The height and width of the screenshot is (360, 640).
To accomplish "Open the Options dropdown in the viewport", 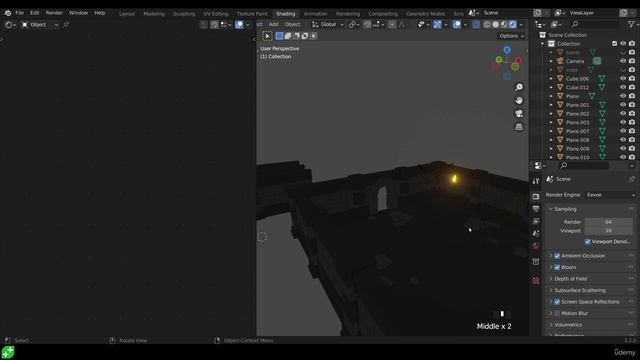I will point(511,36).
